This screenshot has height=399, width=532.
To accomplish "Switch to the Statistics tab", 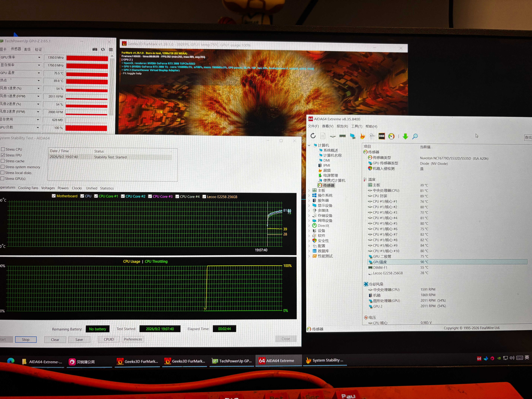I will point(107,188).
